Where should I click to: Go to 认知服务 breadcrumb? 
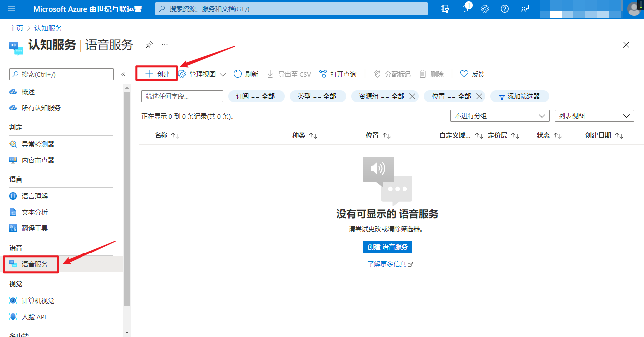tap(48, 28)
